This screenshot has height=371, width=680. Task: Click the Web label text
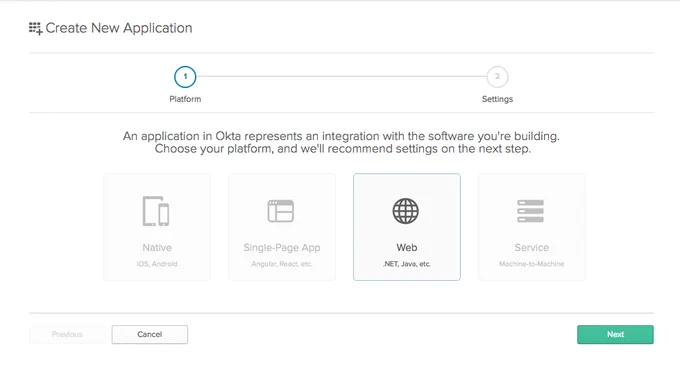(407, 248)
